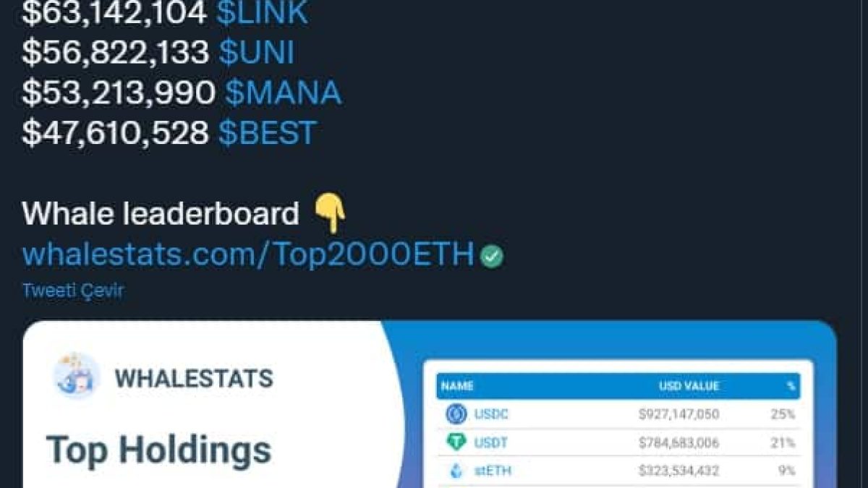Click the 'Top Holdings' heading
The height and width of the screenshot is (488, 868).
tap(159, 450)
